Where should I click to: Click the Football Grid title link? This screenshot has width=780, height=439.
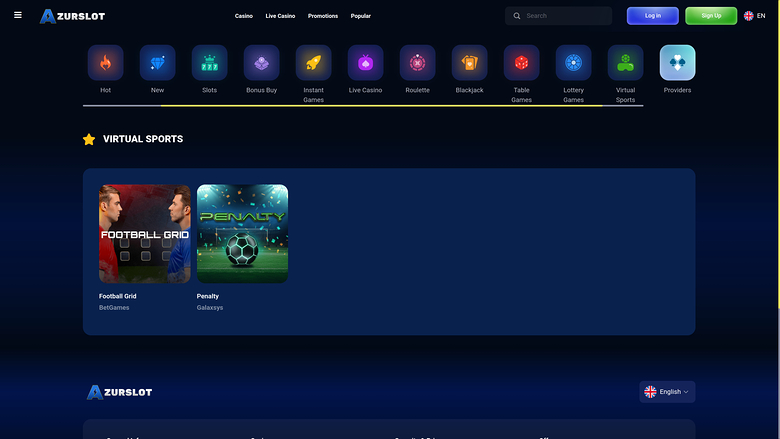click(x=117, y=296)
